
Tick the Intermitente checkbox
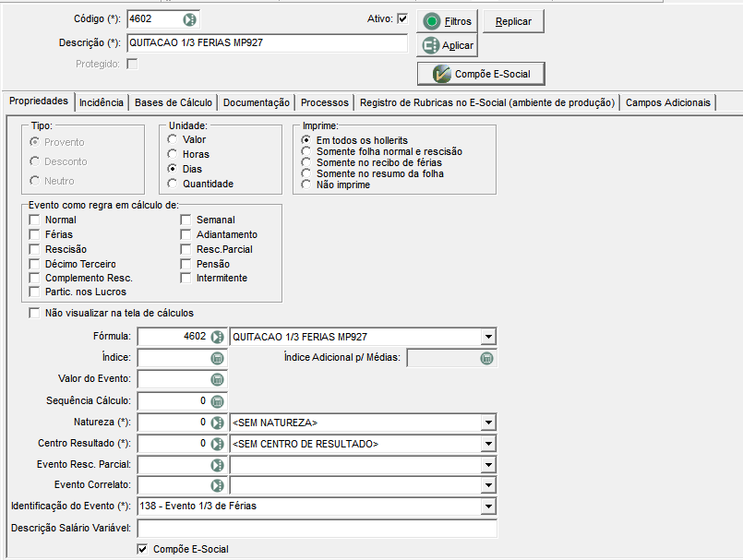click(186, 278)
